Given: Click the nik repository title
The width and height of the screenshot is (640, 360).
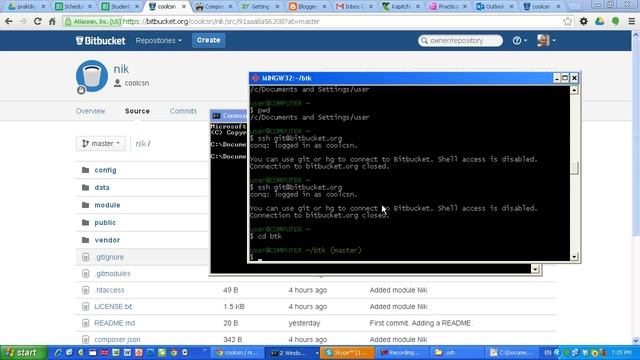Looking at the screenshot, I should (x=121, y=69).
